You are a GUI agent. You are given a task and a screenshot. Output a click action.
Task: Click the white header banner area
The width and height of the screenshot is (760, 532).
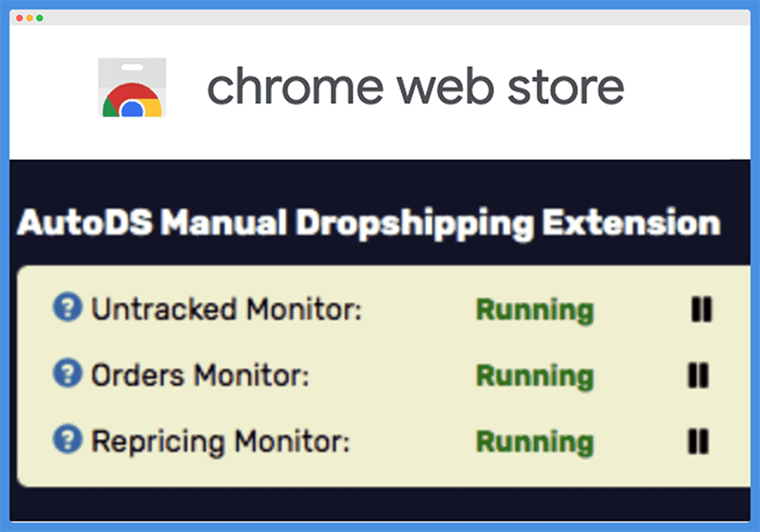pyautogui.click(x=380, y=92)
